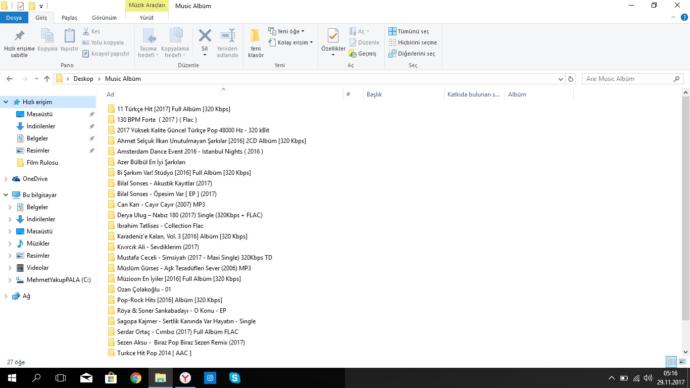This screenshot has width=690, height=388.
Task: Select folder Kıvırcık Ali - Sevdiklerim (2017)
Action: [x=158, y=247]
